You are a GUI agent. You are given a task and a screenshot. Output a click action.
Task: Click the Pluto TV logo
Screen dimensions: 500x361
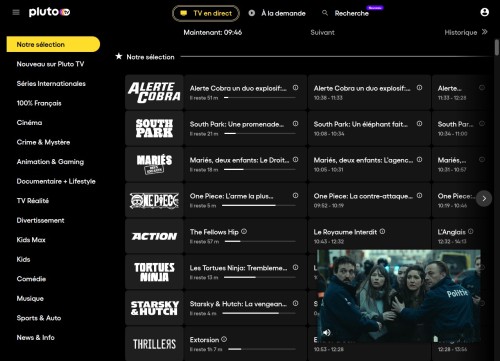coord(49,12)
